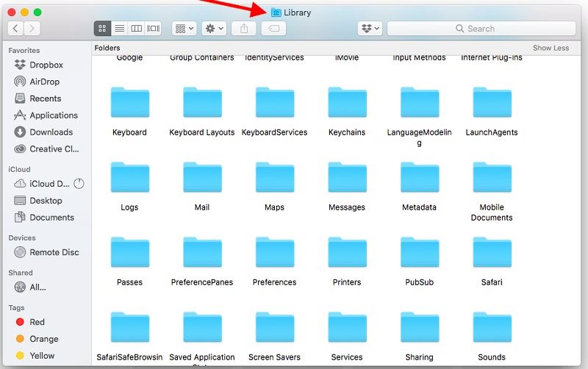Open the Action gear menu
Screen dimensions: 588x369
click(214, 29)
